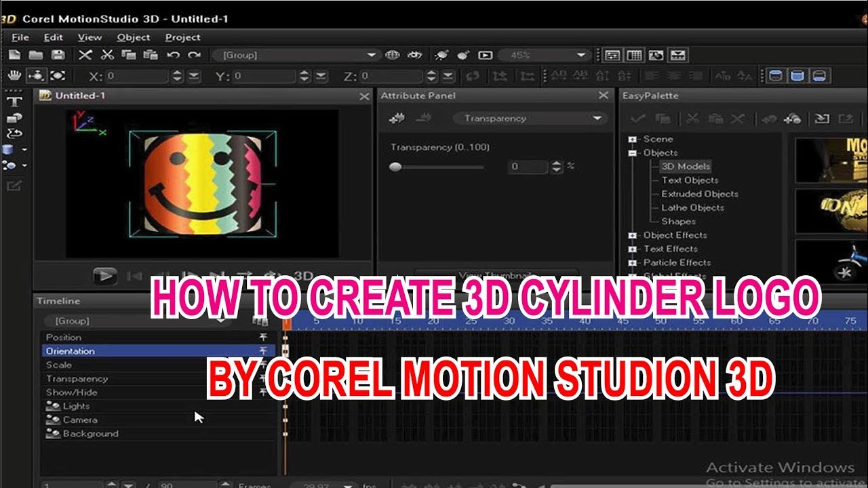868x488 pixels.
Task: Toggle the Timeline window toolbar button
Action: (x=679, y=55)
